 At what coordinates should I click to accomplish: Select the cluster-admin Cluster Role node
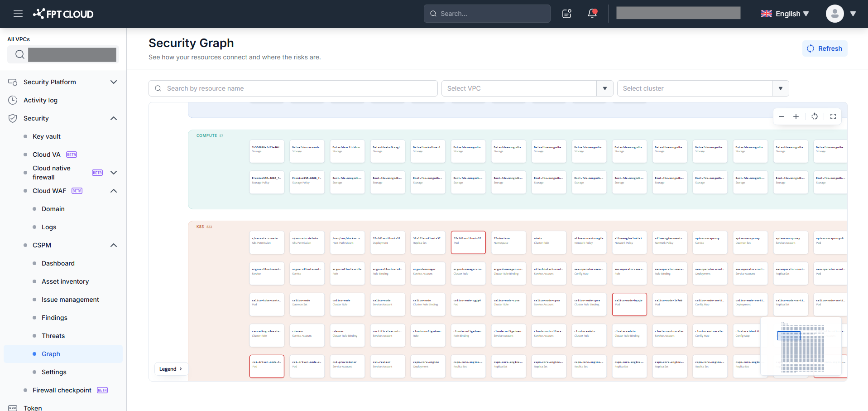coord(589,335)
